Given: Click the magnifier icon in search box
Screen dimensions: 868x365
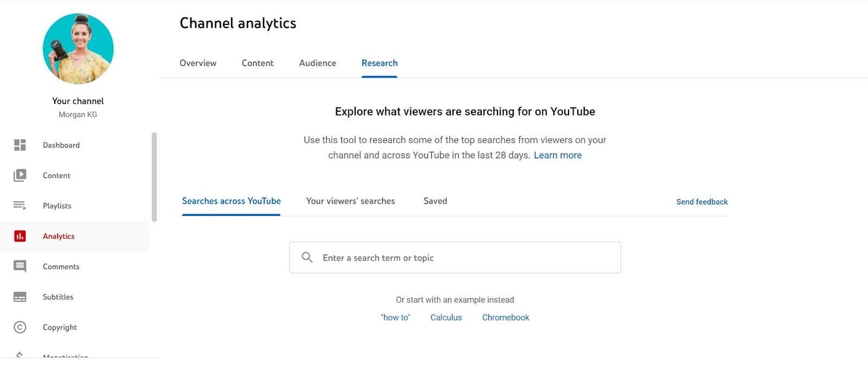Looking at the screenshot, I should point(307,258).
